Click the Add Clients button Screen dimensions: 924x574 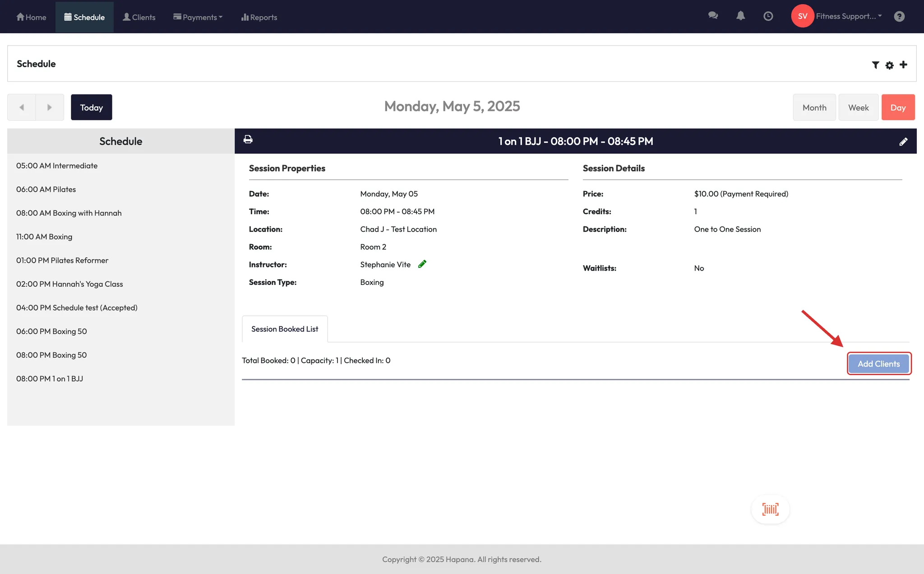[878, 364]
